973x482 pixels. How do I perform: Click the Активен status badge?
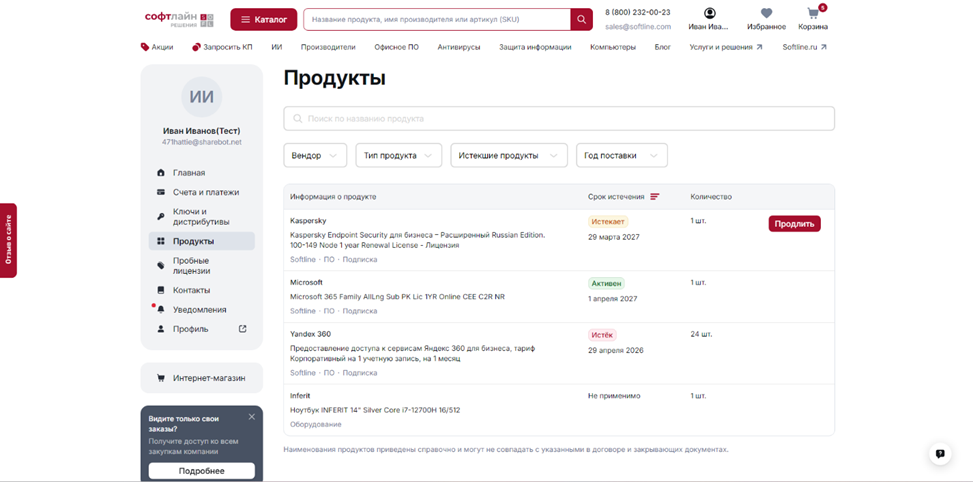click(606, 283)
